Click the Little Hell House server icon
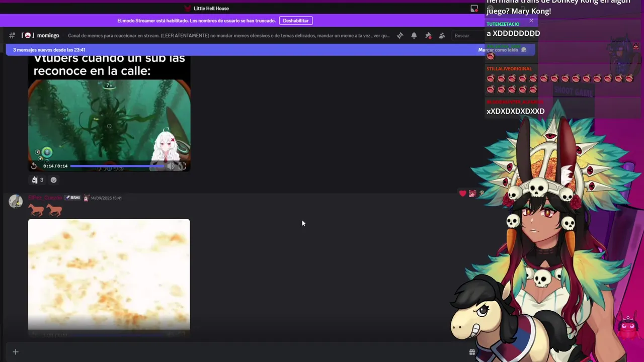This screenshot has height=362, width=644. pos(188,9)
